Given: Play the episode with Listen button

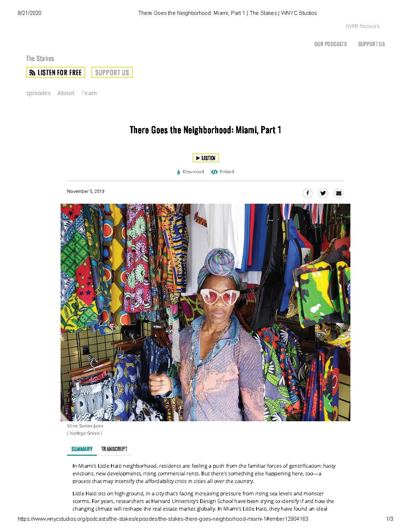Looking at the screenshot, I should coord(206,158).
